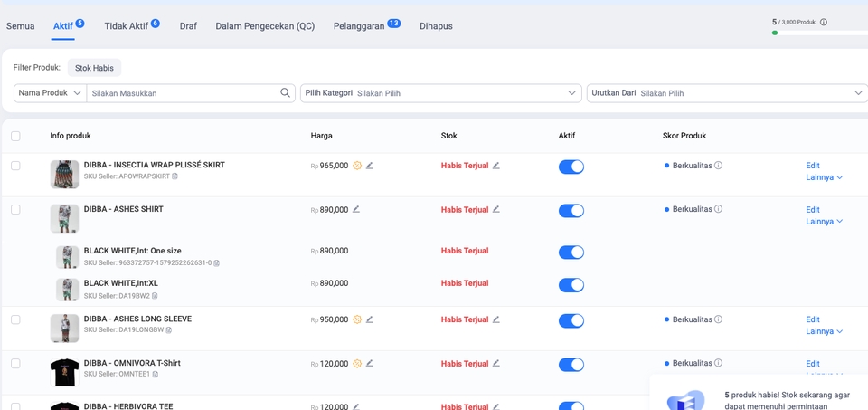Focus the Silakan Masukkan search field
868x410 pixels.
(184, 93)
